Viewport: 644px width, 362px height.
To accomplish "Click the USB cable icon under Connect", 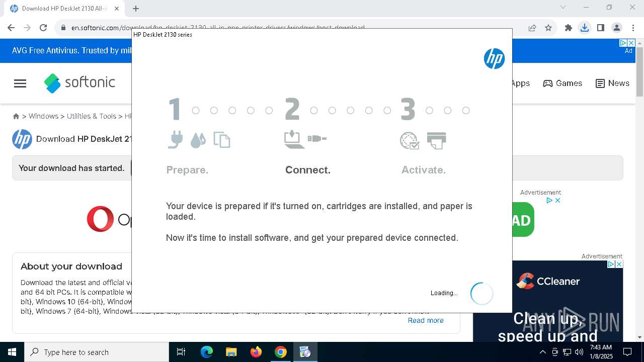I will [x=317, y=138].
